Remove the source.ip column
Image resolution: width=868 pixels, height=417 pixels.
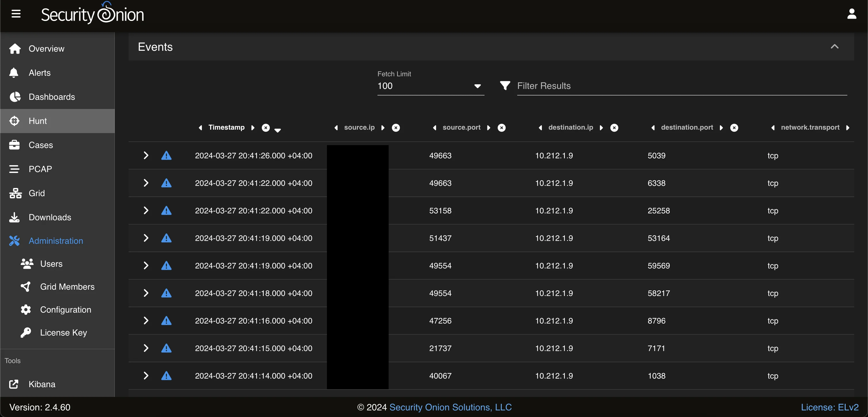coord(396,128)
